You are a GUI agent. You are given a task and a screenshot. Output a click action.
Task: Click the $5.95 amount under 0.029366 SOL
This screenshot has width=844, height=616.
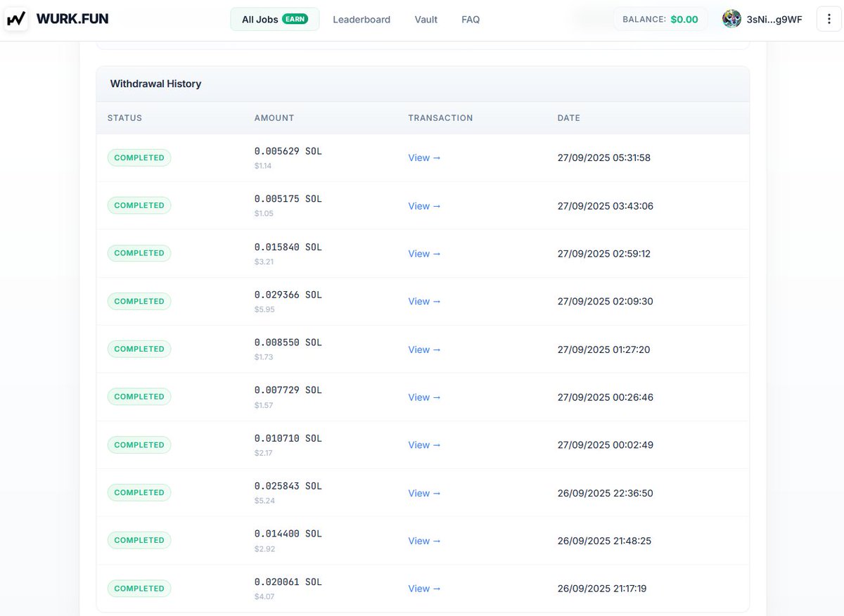click(264, 309)
